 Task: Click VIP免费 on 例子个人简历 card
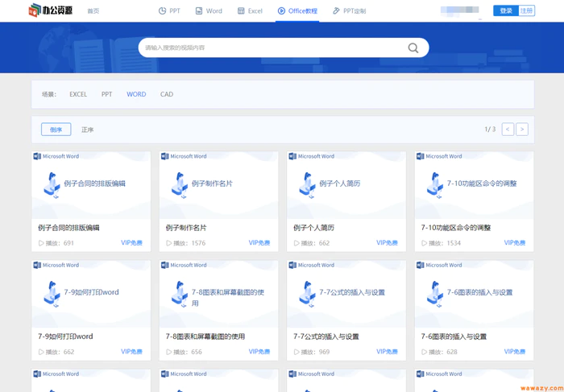pyautogui.click(x=387, y=243)
